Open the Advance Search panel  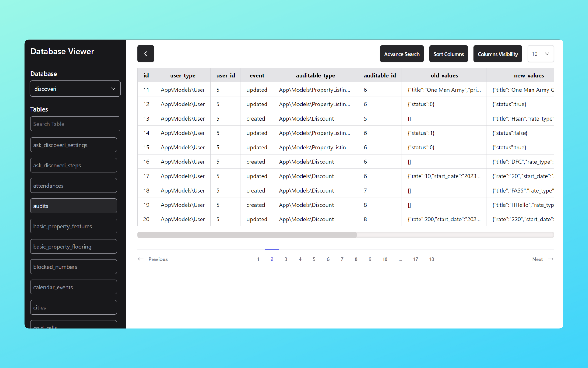coord(402,54)
